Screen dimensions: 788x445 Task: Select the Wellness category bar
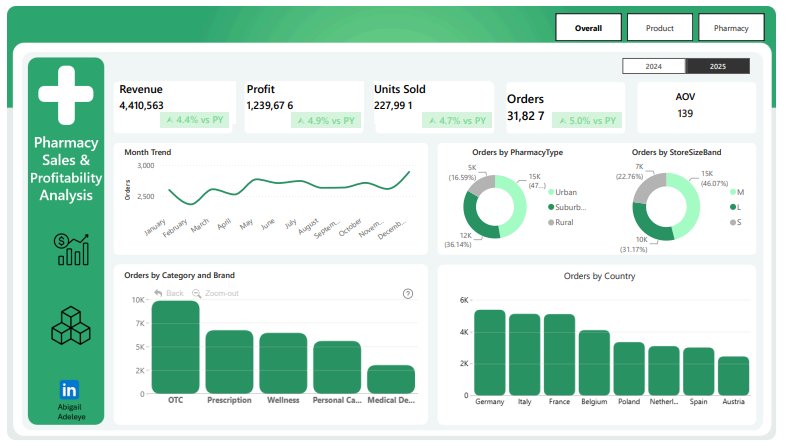(283, 363)
